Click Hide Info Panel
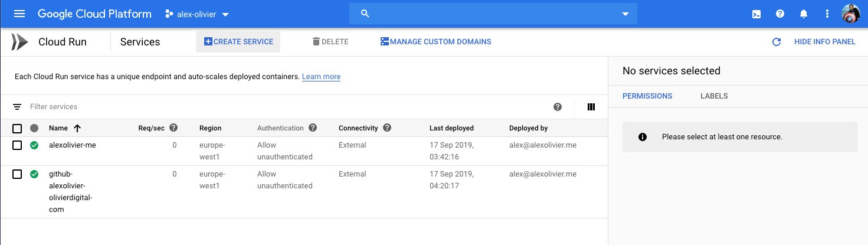The width and height of the screenshot is (868, 245). (825, 42)
